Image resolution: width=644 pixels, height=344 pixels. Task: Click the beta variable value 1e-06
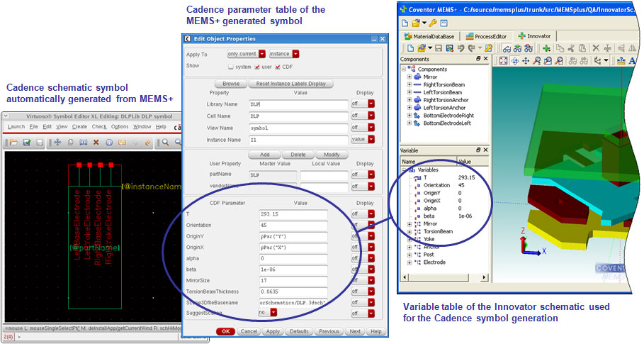[465, 216]
